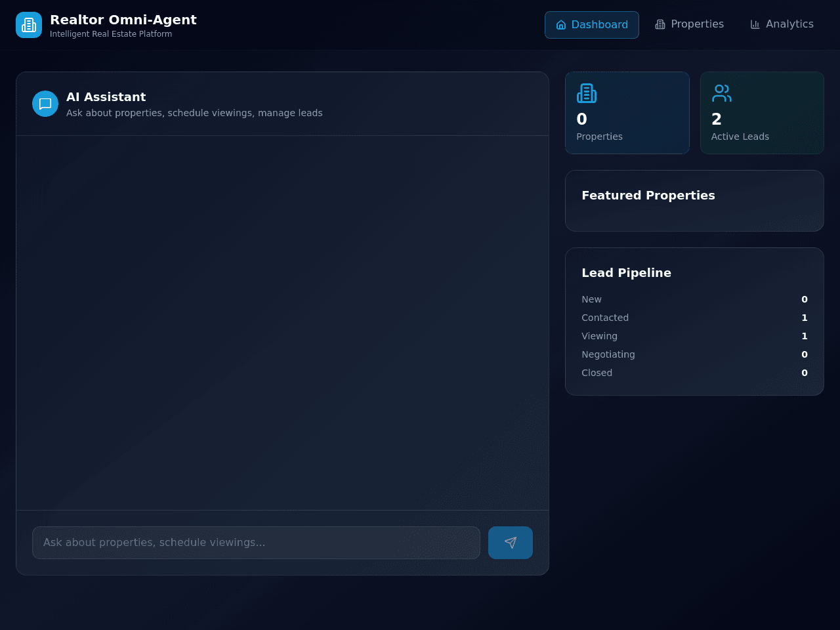This screenshot has height=630, width=840.
Task: Go to the Analytics tab
Action: click(x=782, y=24)
